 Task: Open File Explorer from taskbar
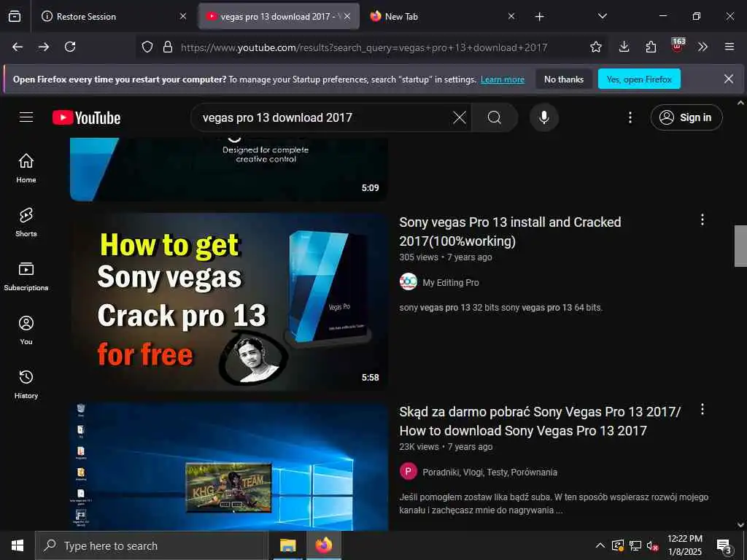pos(287,545)
